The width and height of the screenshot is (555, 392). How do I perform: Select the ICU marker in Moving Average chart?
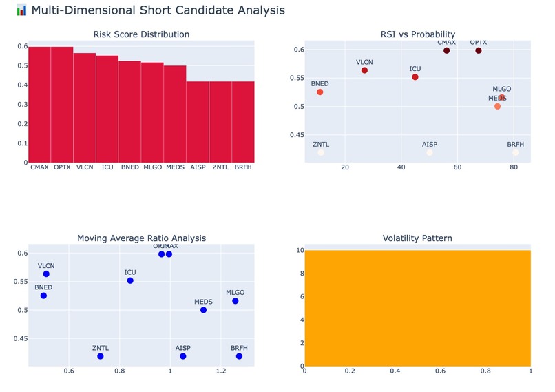coord(130,281)
